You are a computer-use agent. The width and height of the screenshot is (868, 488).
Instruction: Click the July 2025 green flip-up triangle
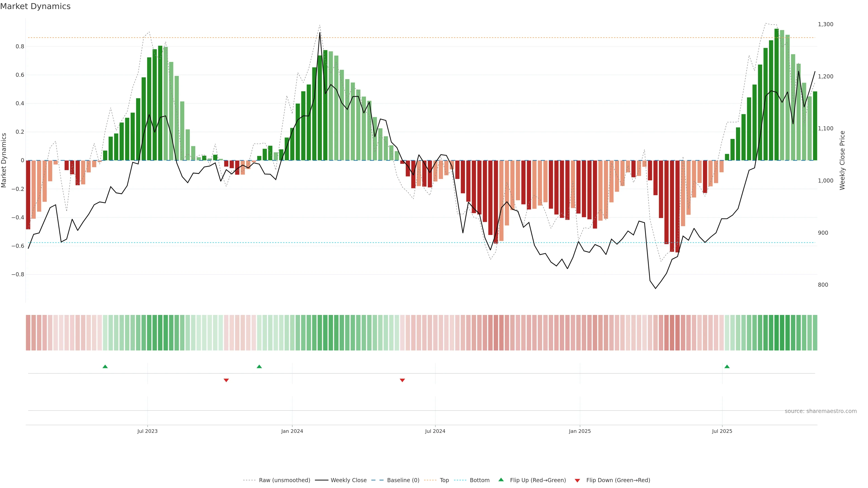pyautogui.click(x=727, y=366)
